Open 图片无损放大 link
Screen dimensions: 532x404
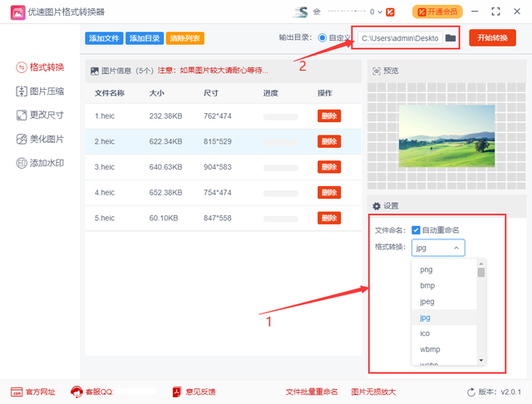click(x=373, y=392)
